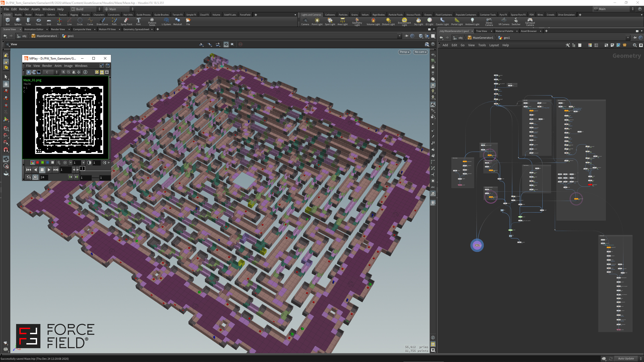The height and width of the screenshot is (362, 644).
Task: Select the Draw Curve shelf tool
Action: click(x=102, y=21)
